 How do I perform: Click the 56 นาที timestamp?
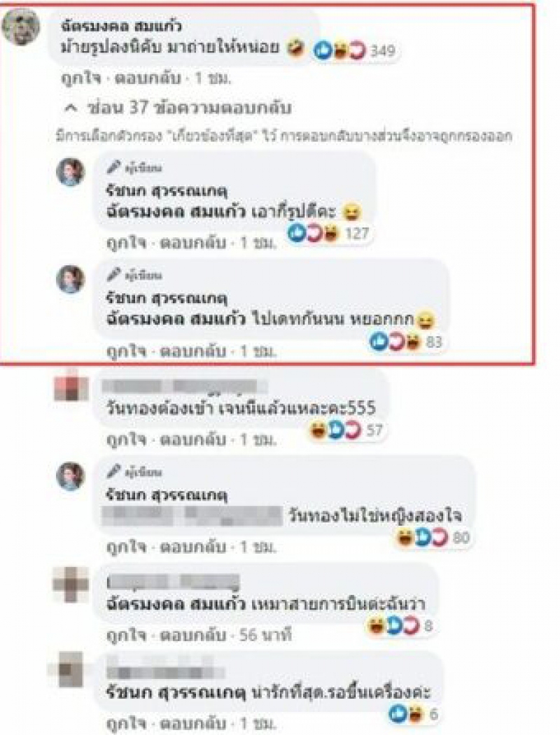pos(265,636)
